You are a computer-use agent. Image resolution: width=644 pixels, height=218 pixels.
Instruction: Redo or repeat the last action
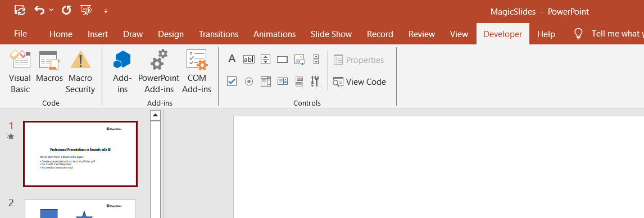click(x=66, y=10)
